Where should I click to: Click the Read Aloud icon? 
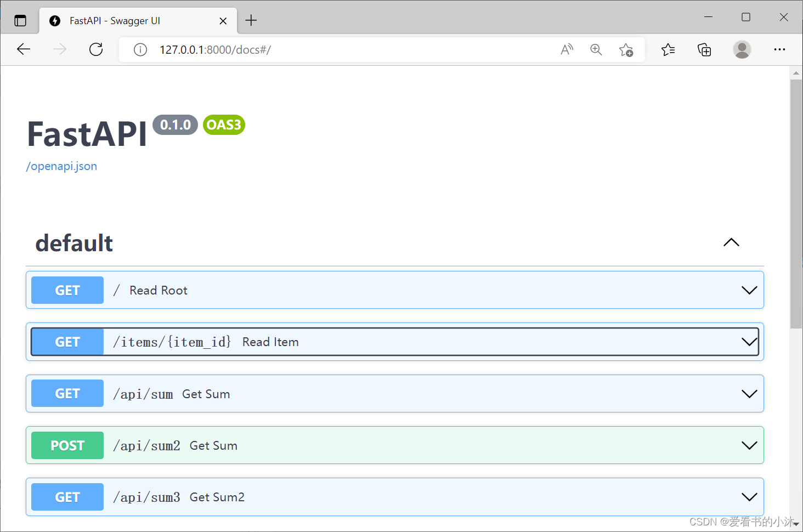[x=567, y=50]
